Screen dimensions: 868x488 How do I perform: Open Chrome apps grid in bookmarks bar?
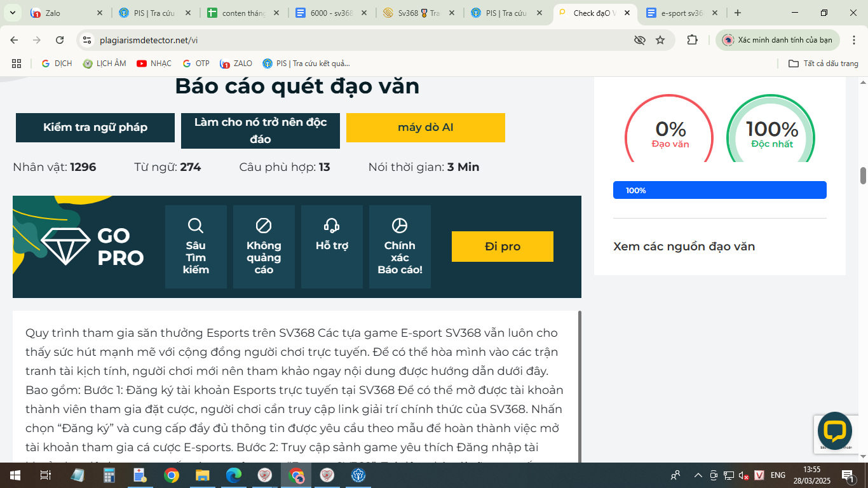coord(17,64)
